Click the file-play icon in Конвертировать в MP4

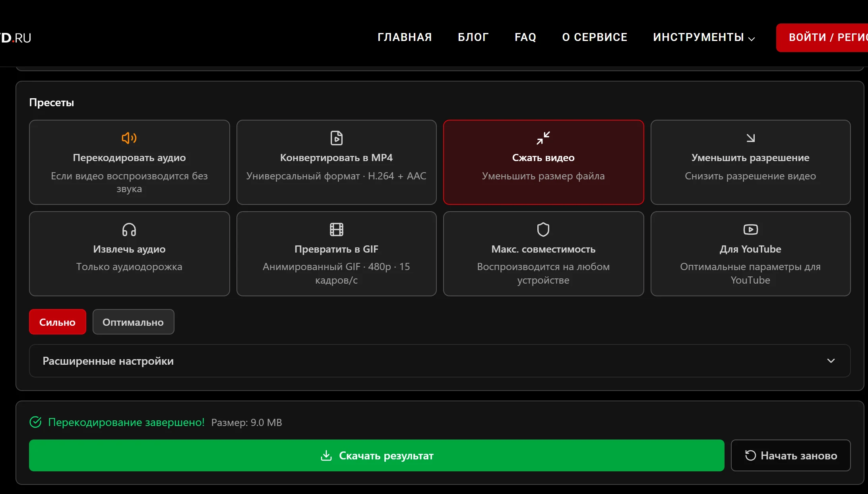tap(336, 138)
